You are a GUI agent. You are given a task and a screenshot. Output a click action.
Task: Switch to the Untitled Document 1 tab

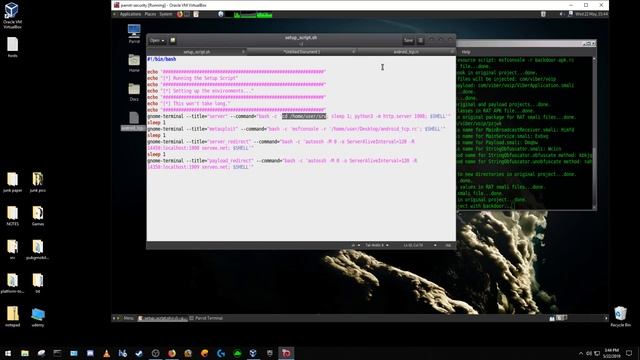pyautogui.click(x=302, y=52)
